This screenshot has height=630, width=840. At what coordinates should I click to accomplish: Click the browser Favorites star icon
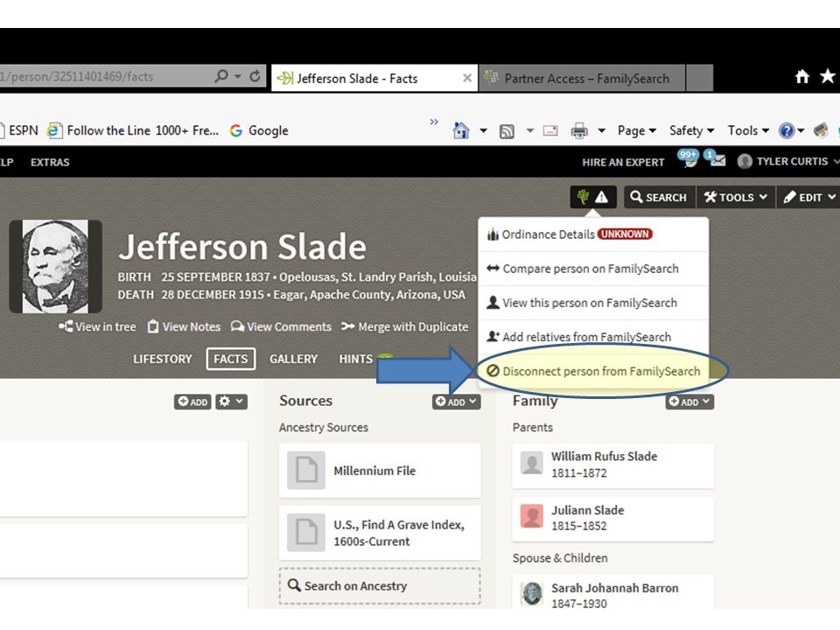tap(827, 76)
